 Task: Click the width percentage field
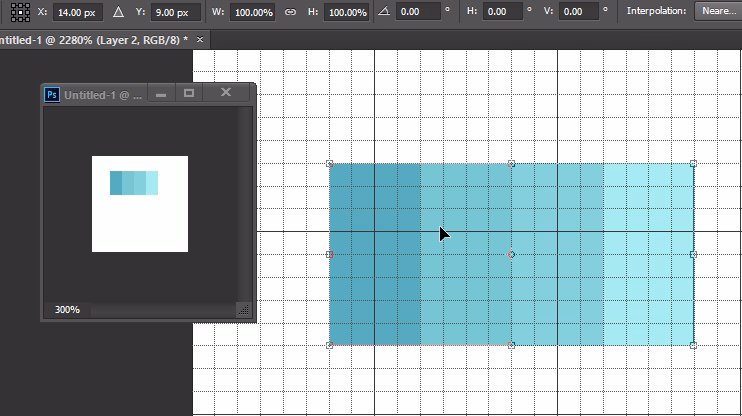click(253, 12)
